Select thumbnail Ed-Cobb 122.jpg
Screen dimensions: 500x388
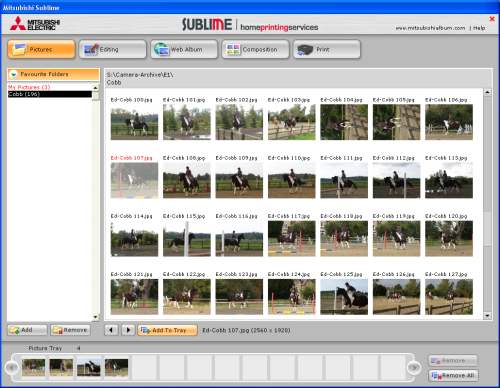coord(187,297)
